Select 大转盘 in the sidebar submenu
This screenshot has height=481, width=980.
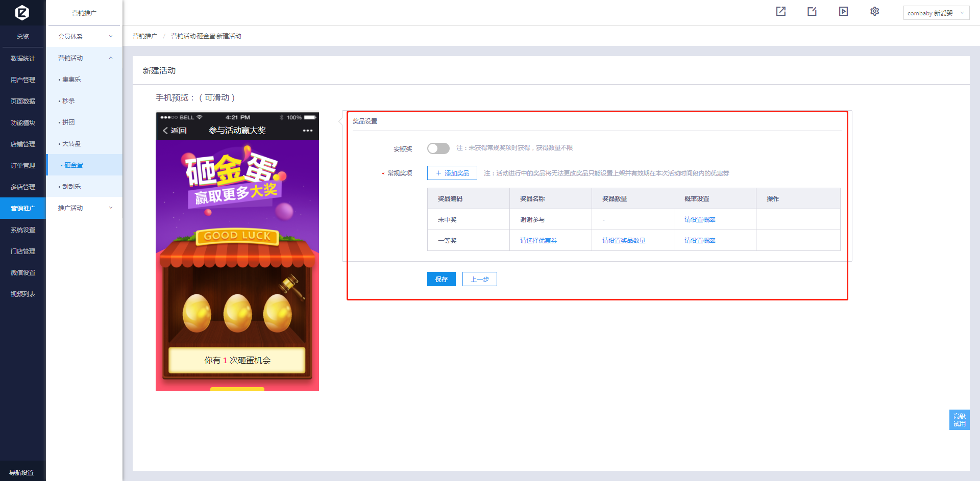pyautogui.click(x=71, y=144)
